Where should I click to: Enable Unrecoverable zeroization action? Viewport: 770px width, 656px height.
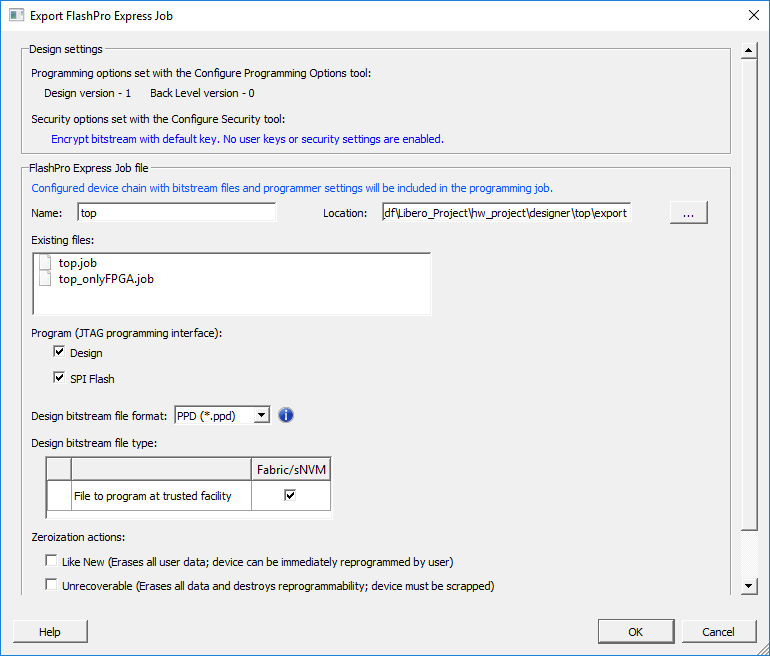pos(51,584)
